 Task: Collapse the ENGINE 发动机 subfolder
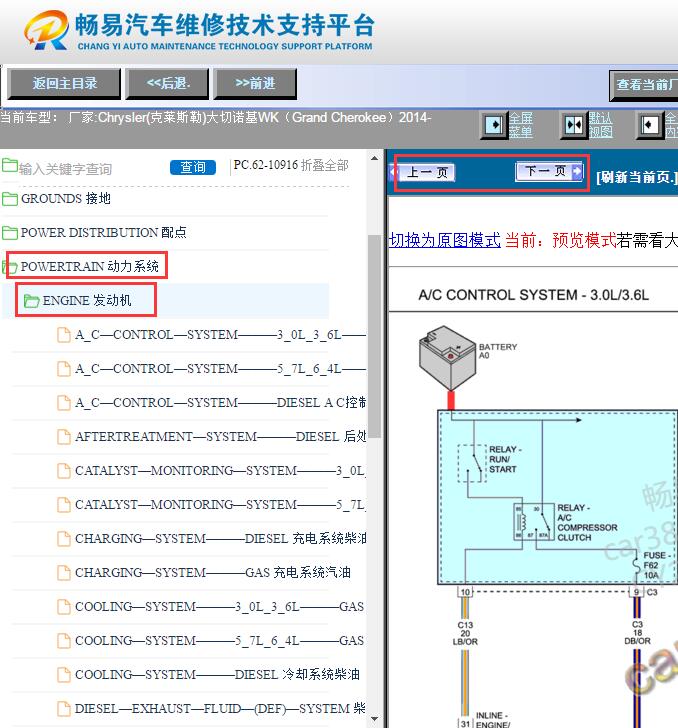[87, 300]
